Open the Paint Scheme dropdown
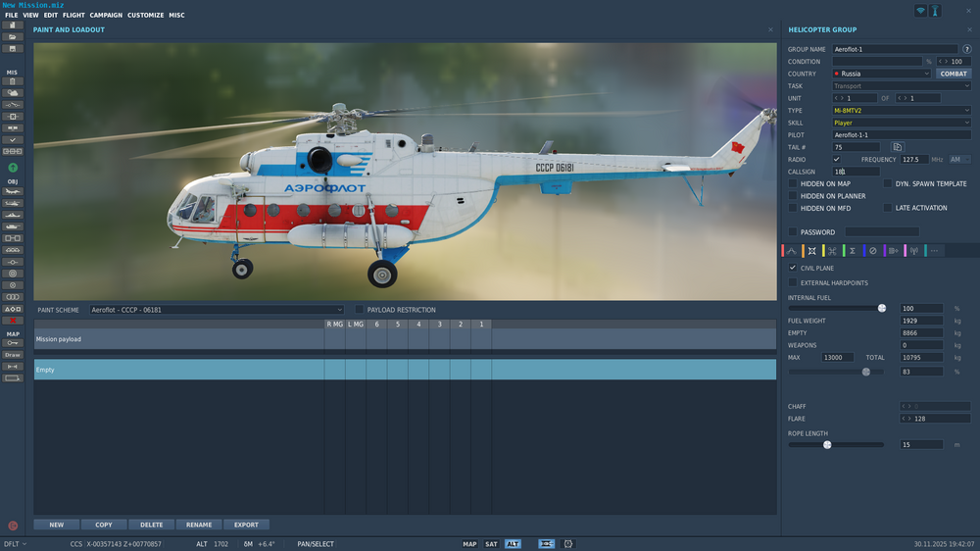 click(217, 310)
